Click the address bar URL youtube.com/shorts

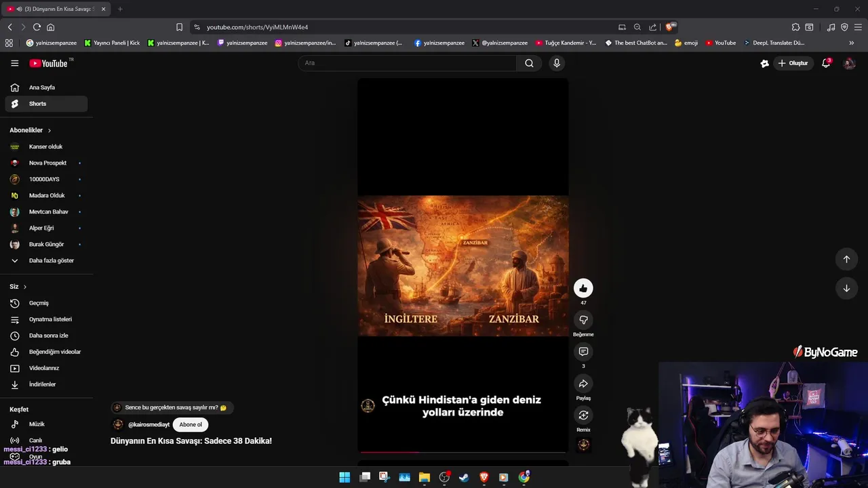click(x=258, y=27)
